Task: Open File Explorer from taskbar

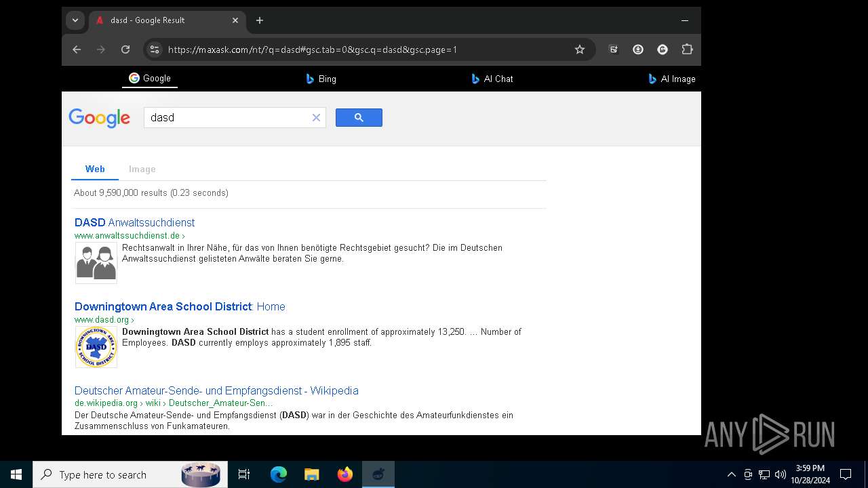Action: (x=312, y=474)
